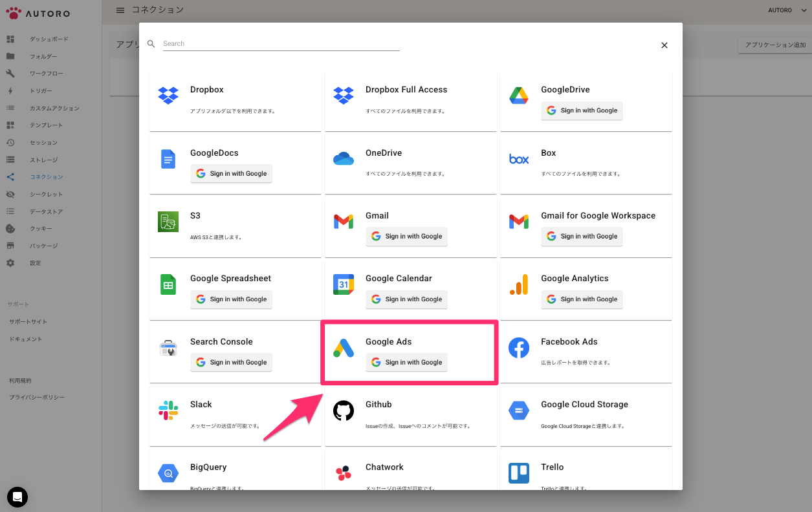Click the アプリケーション追加 button
Image resolution: width=812 pixels, height=512 pixels.
pos(775,45)
